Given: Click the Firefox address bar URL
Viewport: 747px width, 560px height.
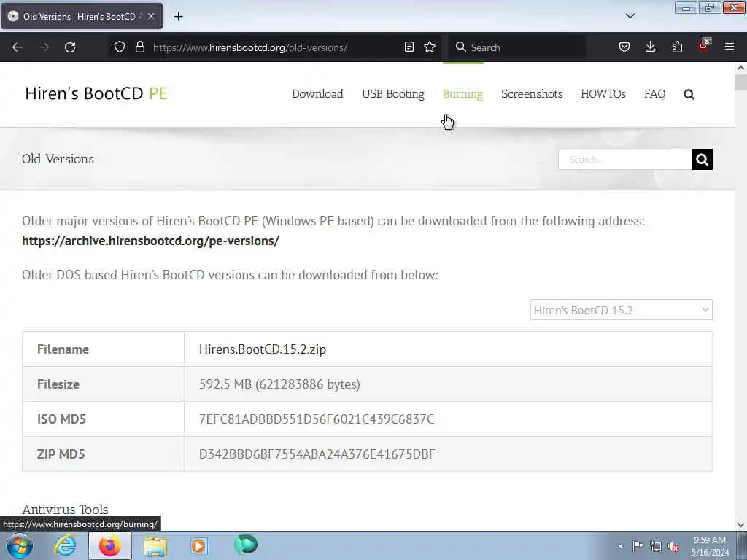Looking at the screenshot, I should click(250, 47).
